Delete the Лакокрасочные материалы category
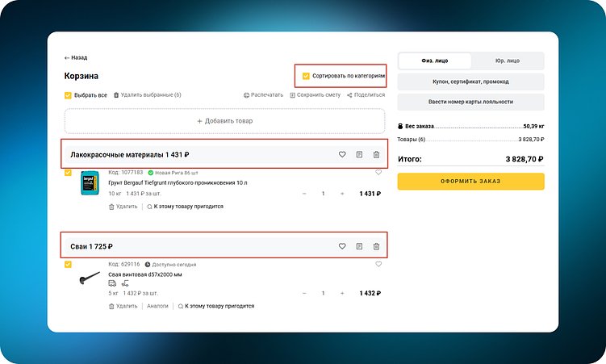This screenshot has width=606, height=364. (x=376, y=155)
